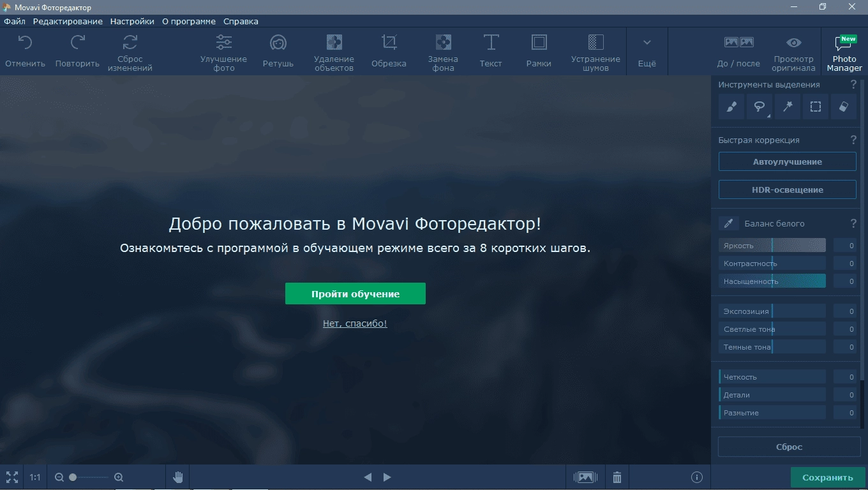The image size is (868, 490).
Task: Click the Яркость value field
Action: pyautogui.click(x=845, y=246)
